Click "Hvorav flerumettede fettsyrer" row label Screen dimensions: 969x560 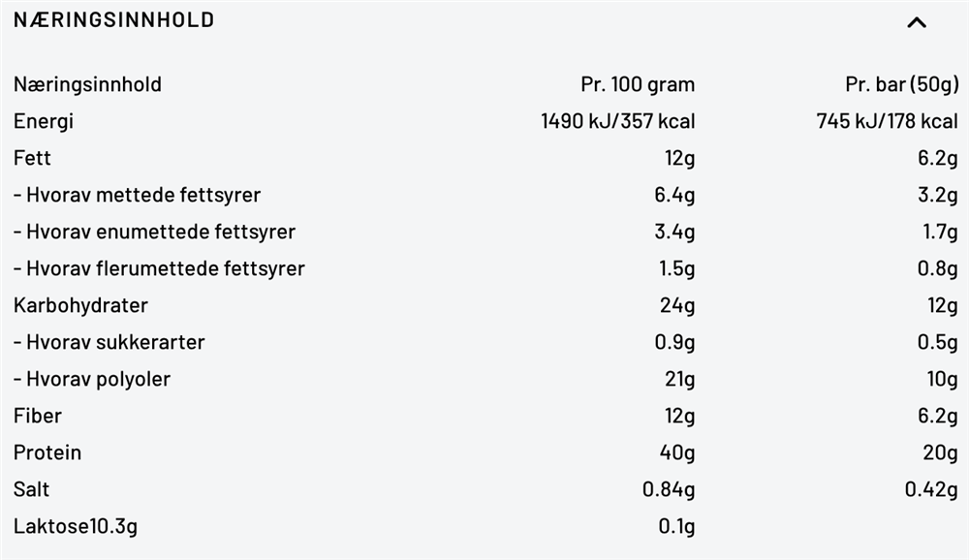click(x=159, y=268)
